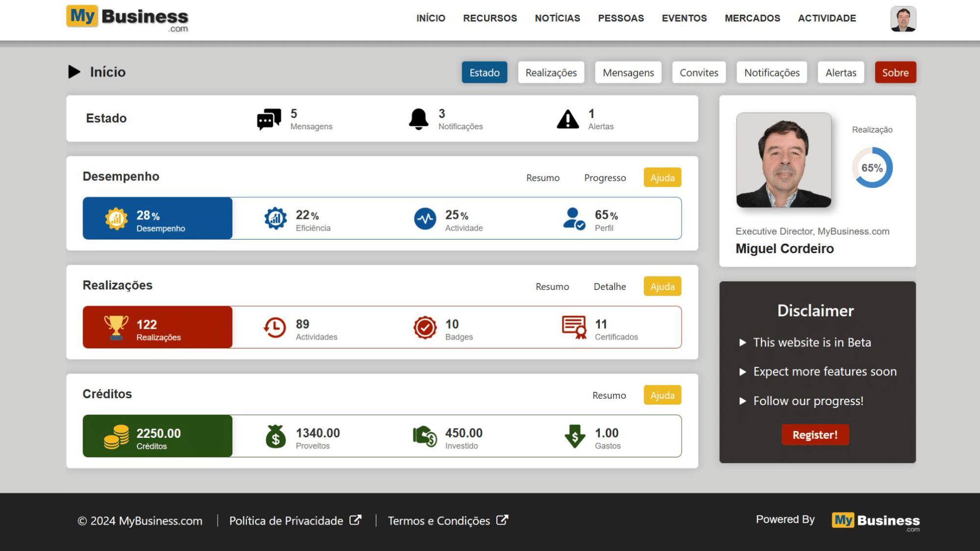Click the Proveitos money bag icon
The width and height of the screenshot is (980, 551).
(x=275, y=436)
